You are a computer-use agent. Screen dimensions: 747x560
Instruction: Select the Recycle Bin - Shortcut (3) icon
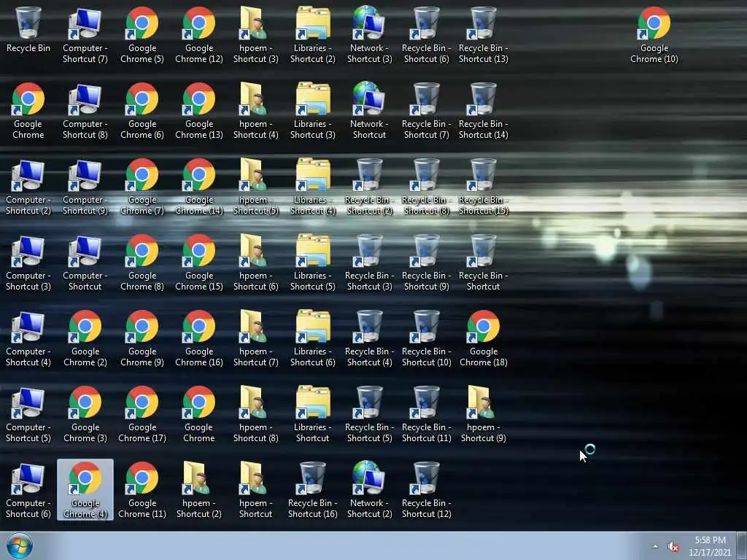[369, 262]
